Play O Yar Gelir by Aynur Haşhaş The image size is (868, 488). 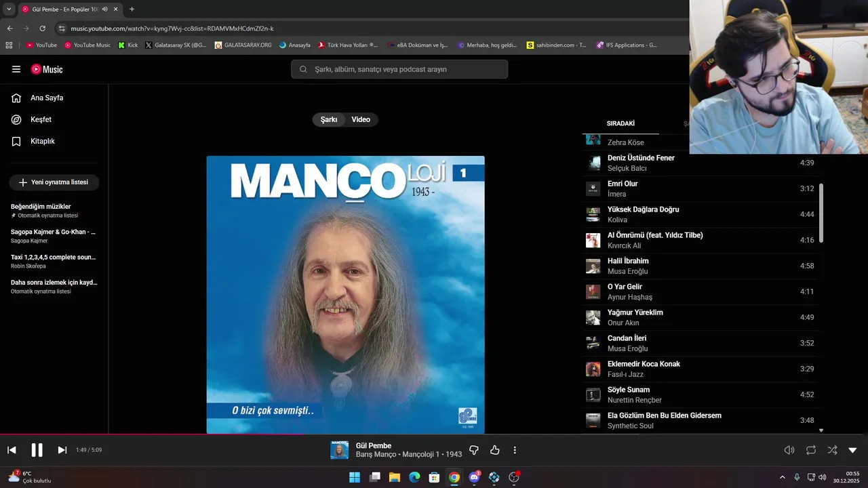[x=701, y=291]
